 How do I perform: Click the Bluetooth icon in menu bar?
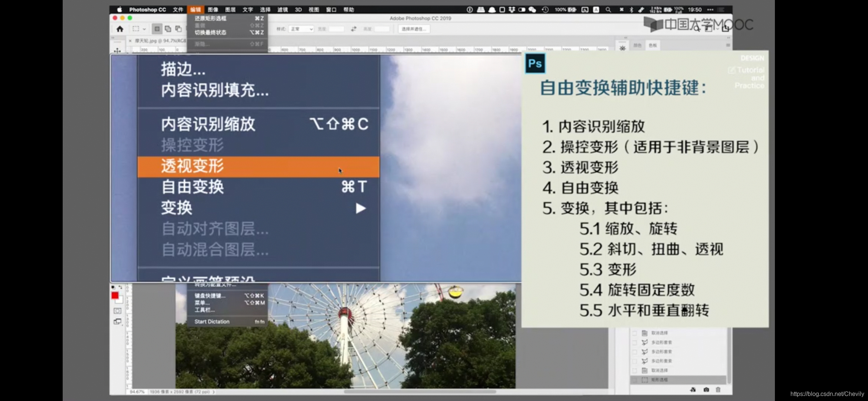(631, 10)
